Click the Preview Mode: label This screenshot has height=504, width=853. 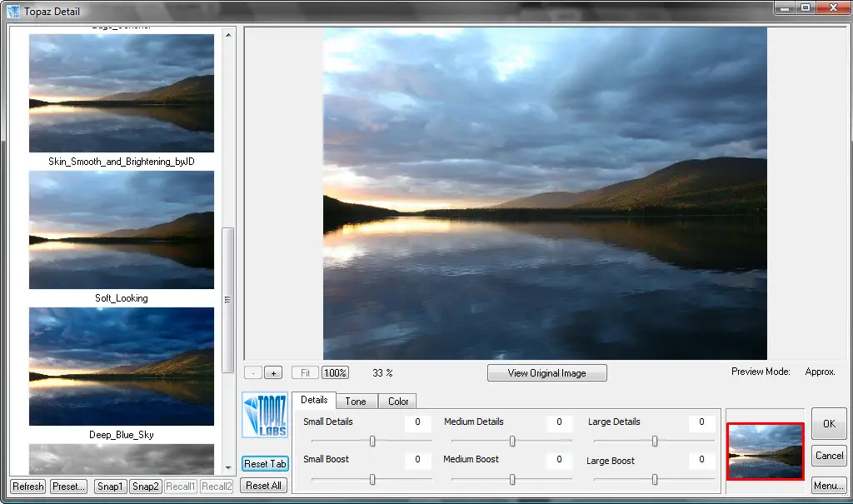click(x=761, y=372)
